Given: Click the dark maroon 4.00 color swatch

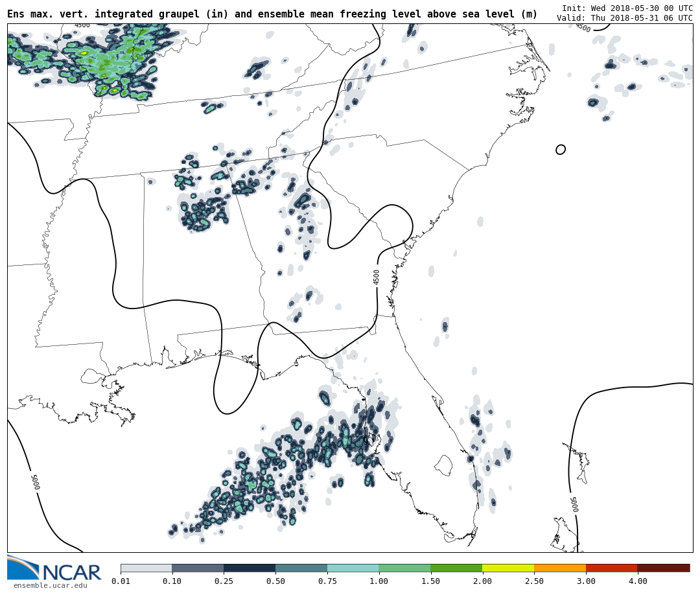Looking at the screenshot, I should [x=664, y=568].
